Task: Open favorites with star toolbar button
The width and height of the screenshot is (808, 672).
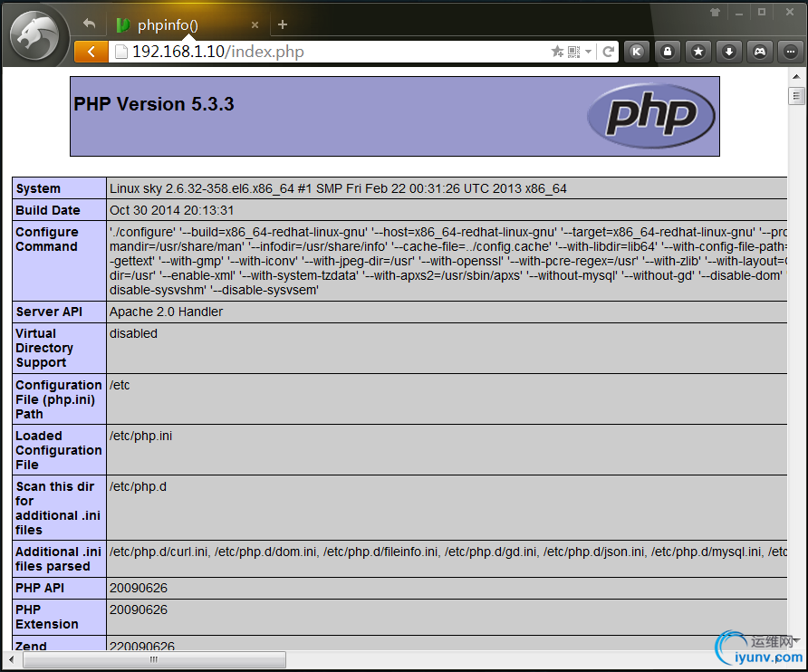Action: [x=698, y=52]
